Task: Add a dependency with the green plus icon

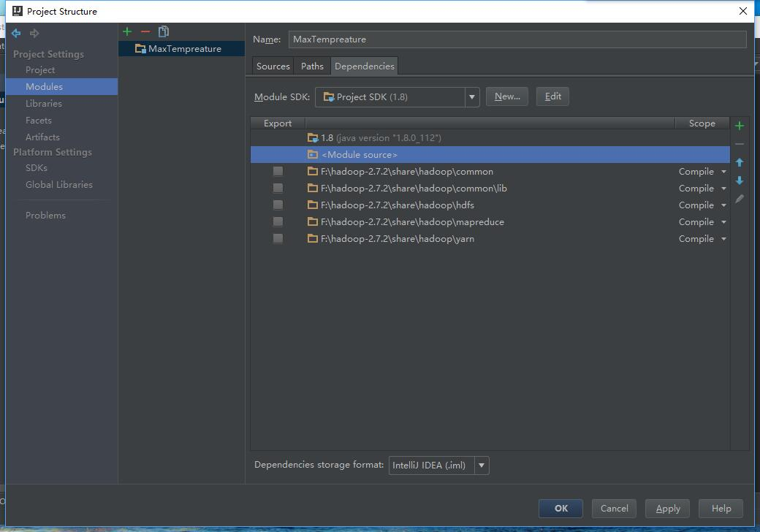Action: (740, 126)
